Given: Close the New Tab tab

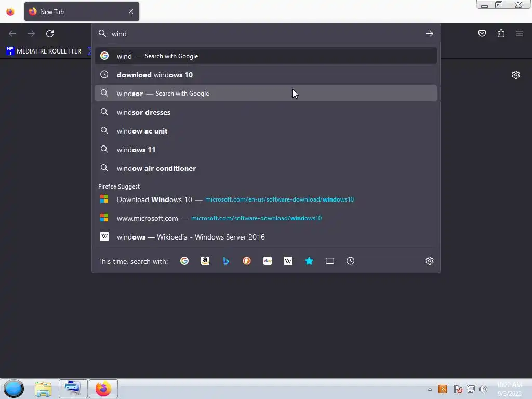Looking at the screenshot, I should (x=131, y=11).
